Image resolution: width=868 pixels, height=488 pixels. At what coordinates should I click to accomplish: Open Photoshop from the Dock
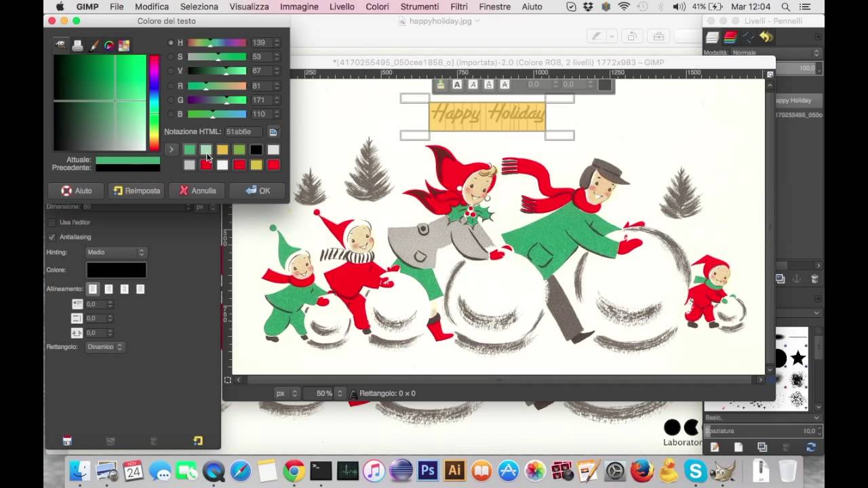click(x=427, y=470)
